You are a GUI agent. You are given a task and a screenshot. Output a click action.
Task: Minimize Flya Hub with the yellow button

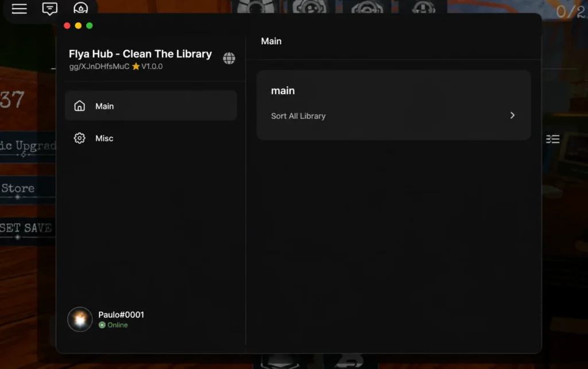point(78,25)
